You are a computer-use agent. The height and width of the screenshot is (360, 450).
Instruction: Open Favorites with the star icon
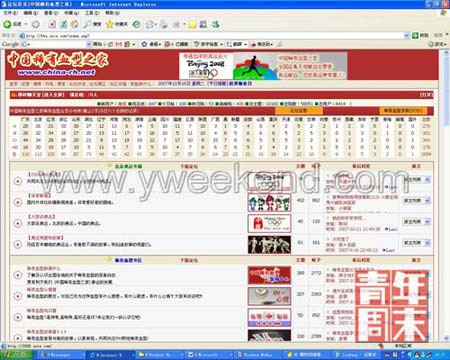tap(110, 24)
